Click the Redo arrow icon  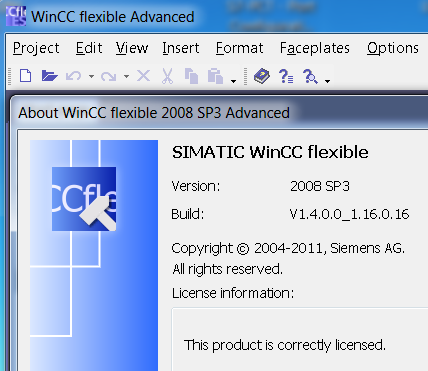click(109, 76)
